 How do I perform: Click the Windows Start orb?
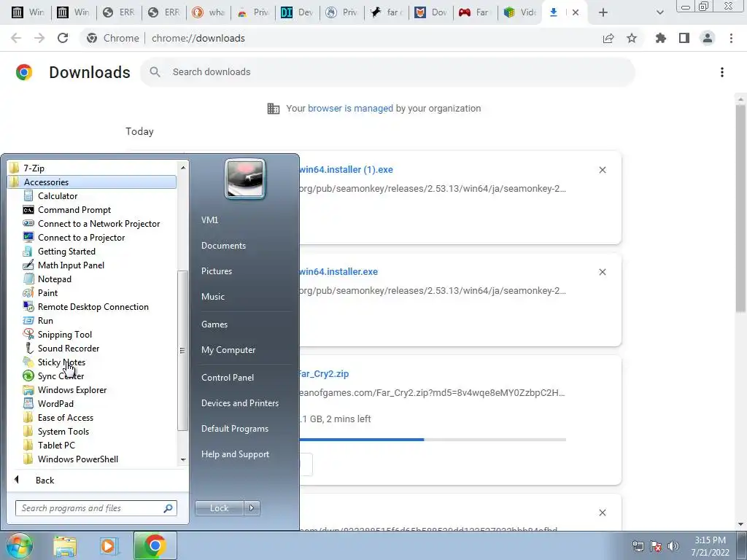pyautogui.click(x=19, y=545)
